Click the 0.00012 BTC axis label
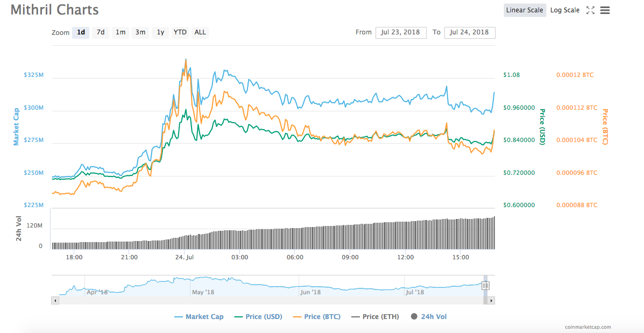 click(x=575, y=75)
